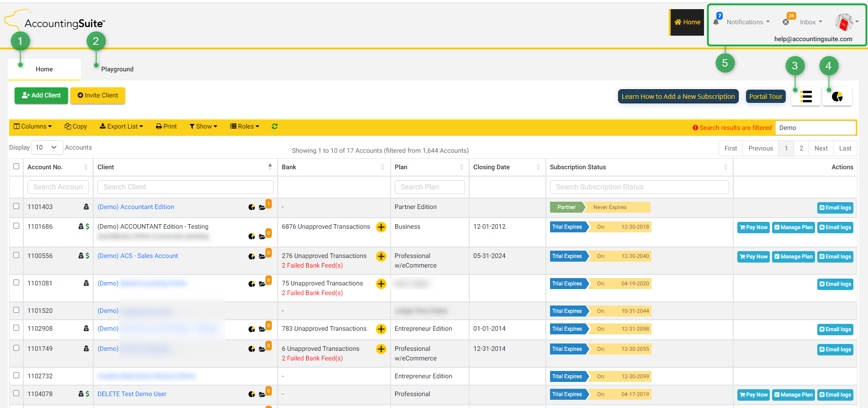Open folder icon for ACS - Sales Account
The width and height of the screenshot is (868, 408).
tap(262, 256)
